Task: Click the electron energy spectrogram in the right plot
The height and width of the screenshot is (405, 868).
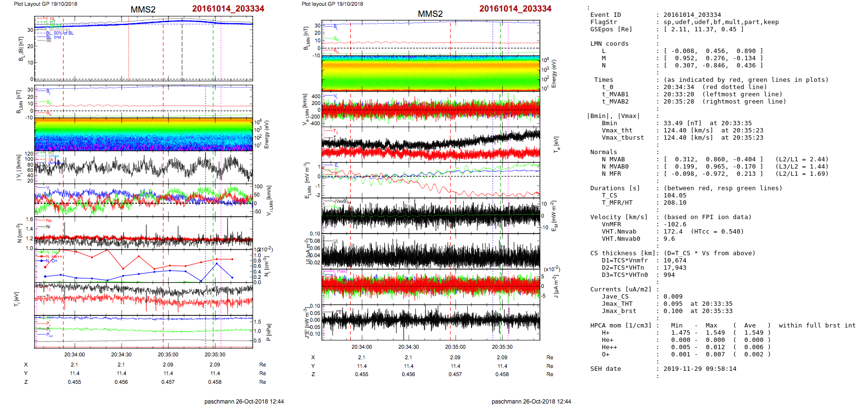Action: click(431, 73)
